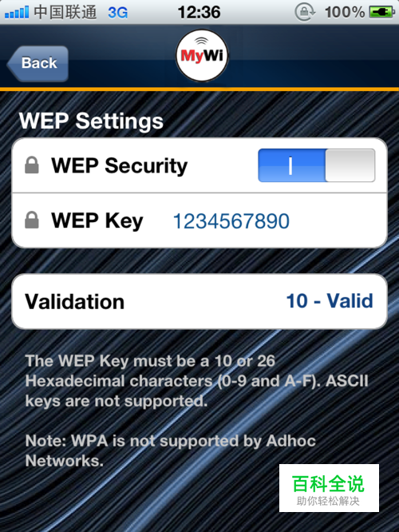Turn off the WEP Security switch

point(317,165)
